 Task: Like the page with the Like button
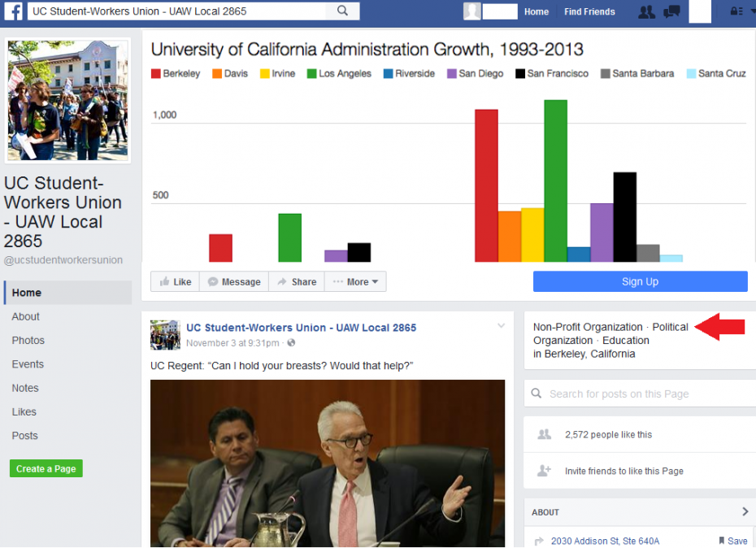(x=176, y=281)
